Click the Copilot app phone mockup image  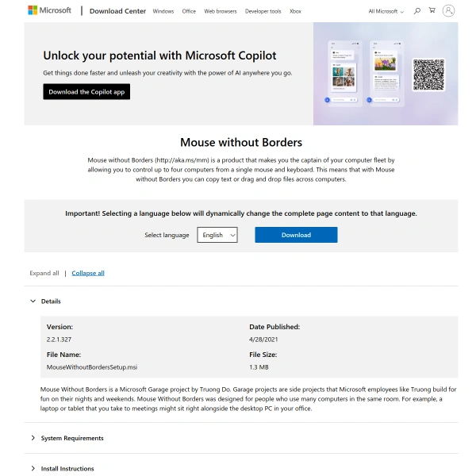348,73
